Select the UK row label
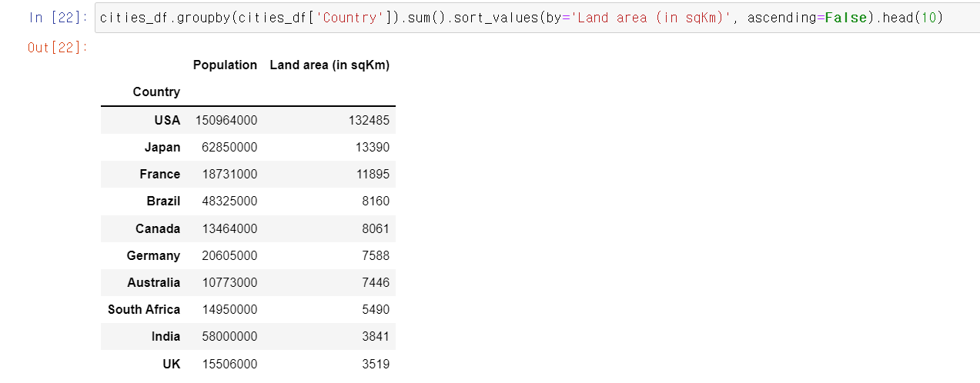Viewport: 980px width, 383px height. pos(172,364)
